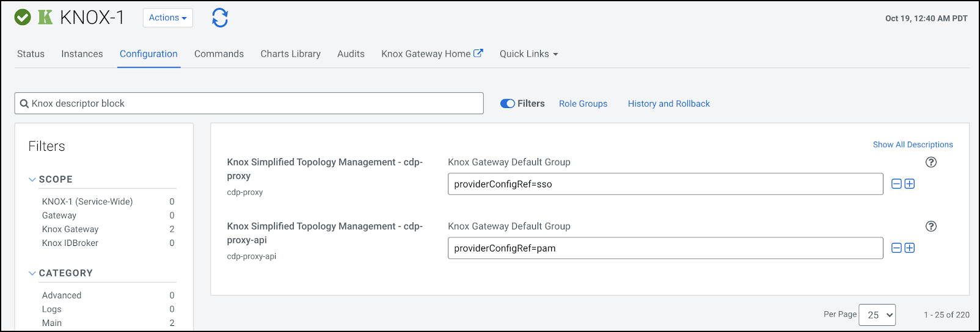Click the plus icon for cdp-proxy row

pyautogui.click(x=910, y=184)
